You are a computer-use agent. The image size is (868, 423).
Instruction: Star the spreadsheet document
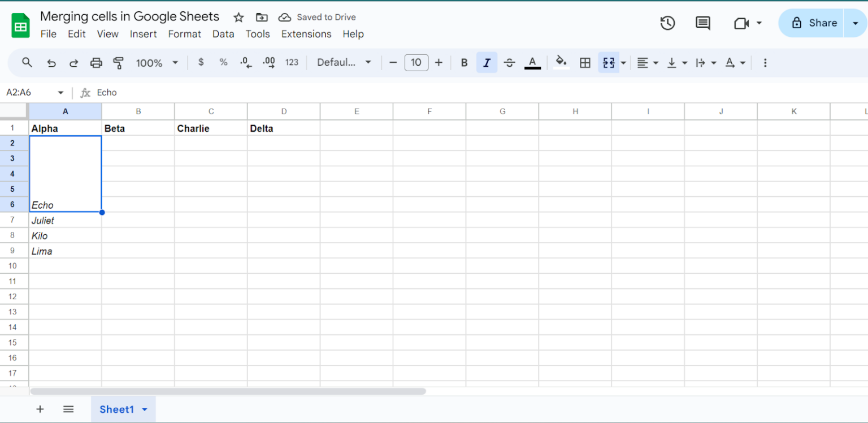tap(238, 17)
